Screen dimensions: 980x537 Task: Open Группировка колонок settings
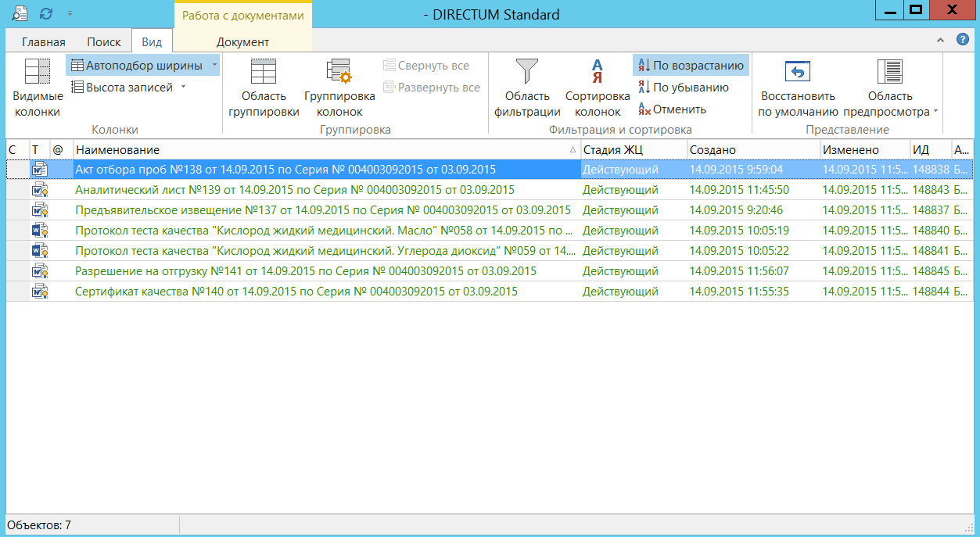tap(339, 88)
